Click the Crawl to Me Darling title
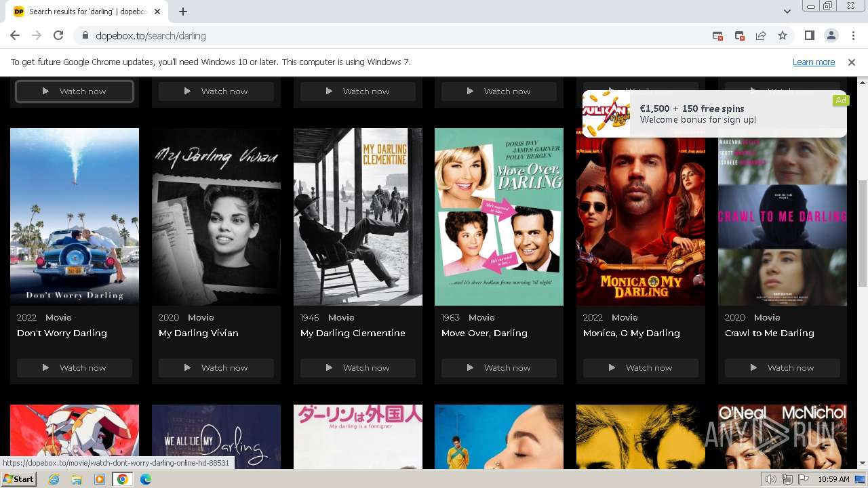Viewport: 868px width, 488px height. pos(770,333)
